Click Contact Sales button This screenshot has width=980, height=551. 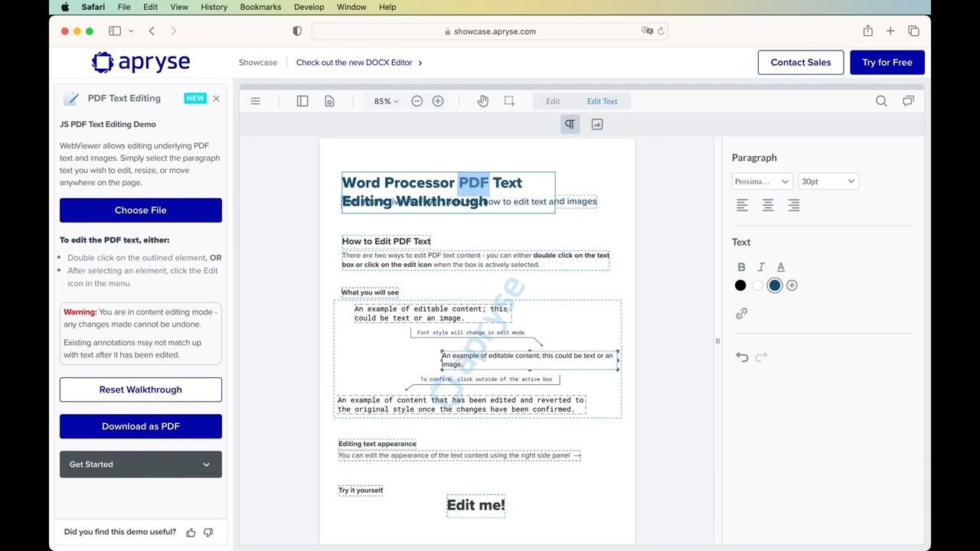tap(801, 63)
